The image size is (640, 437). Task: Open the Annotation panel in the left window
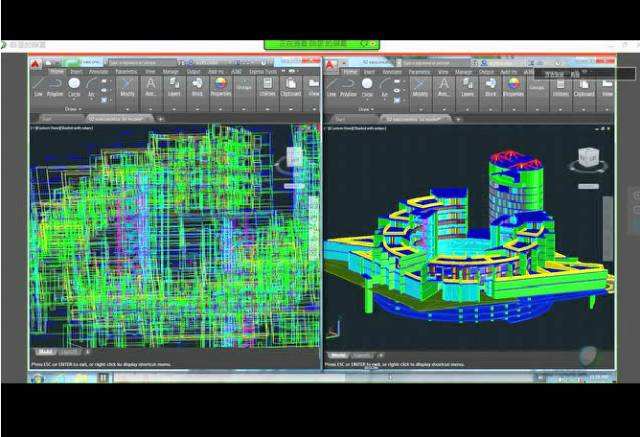(x=151, y=87)
